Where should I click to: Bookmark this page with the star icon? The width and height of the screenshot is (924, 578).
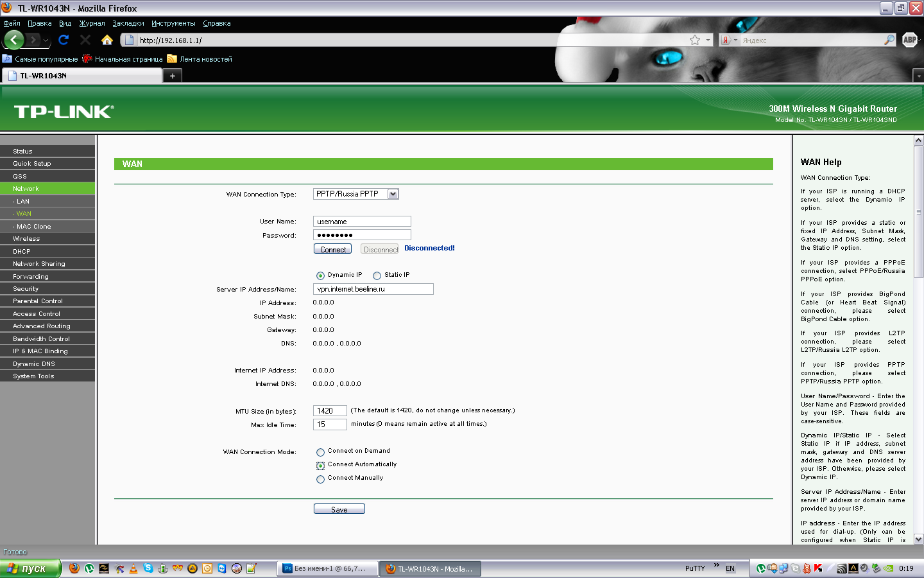(695, 40)
